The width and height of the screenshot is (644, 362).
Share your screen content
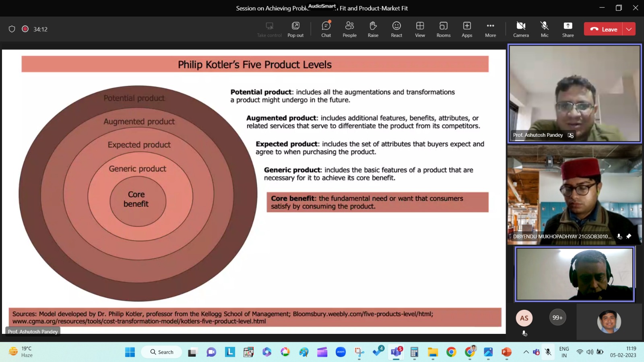[568, 29]
